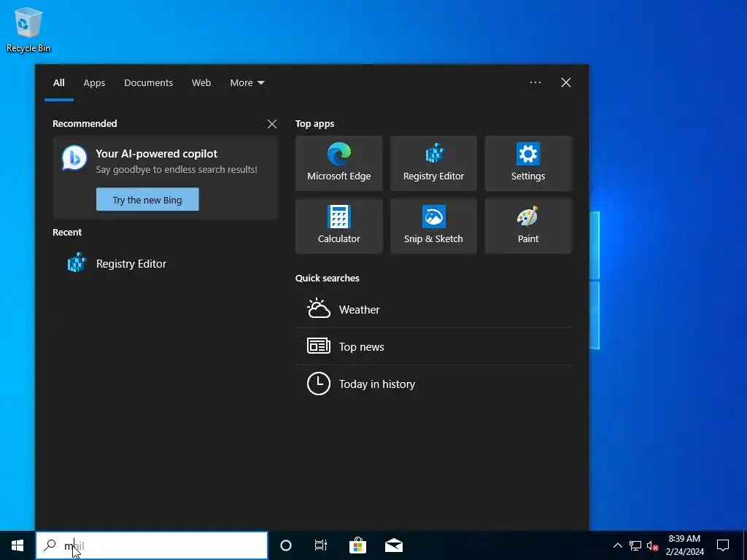The width and height of the screenshot is (747, 560).
Task: Close the search panel
Action: pyautogui.click(x=566, y=83)
